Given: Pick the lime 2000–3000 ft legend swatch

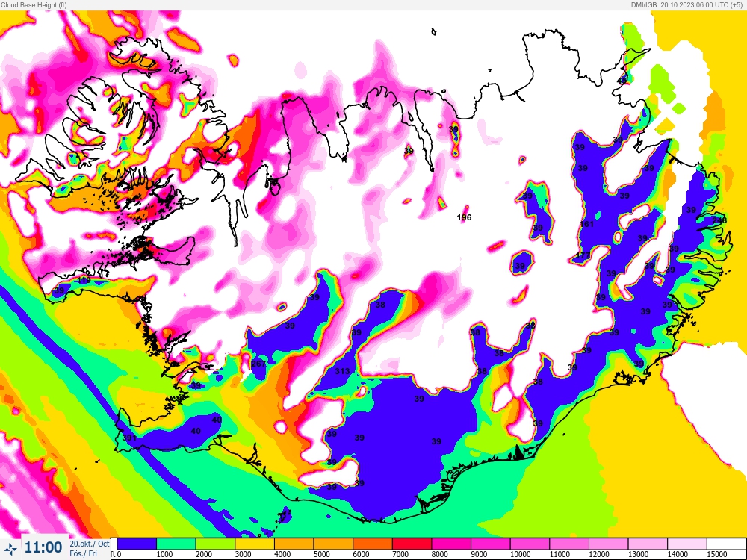Looking at the screenshot, I should tap(215, 544).
